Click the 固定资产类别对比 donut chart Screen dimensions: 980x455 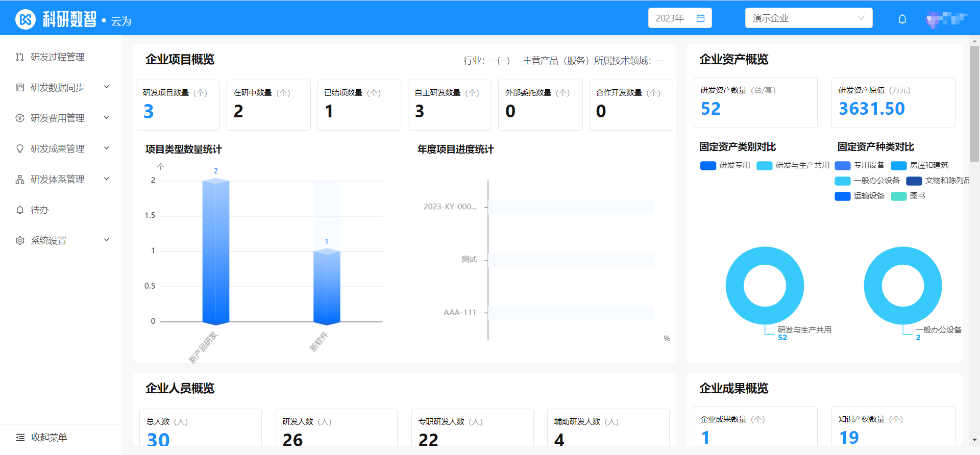point(765,286)
